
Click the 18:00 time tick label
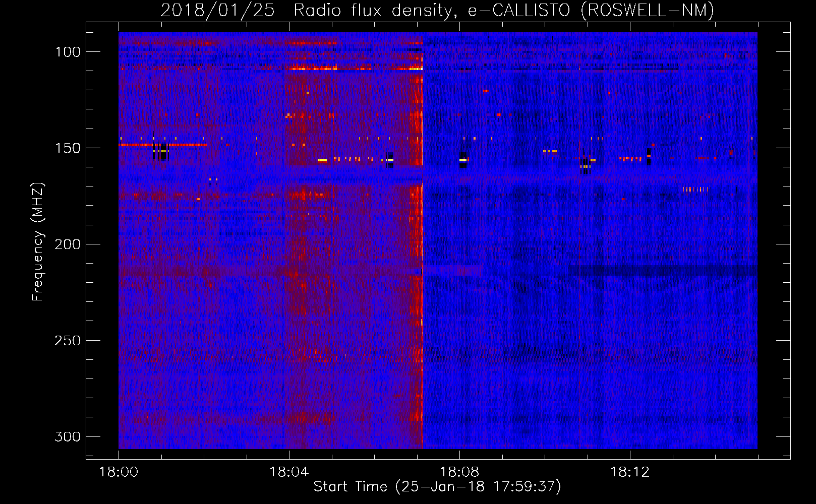pos(119,472)
